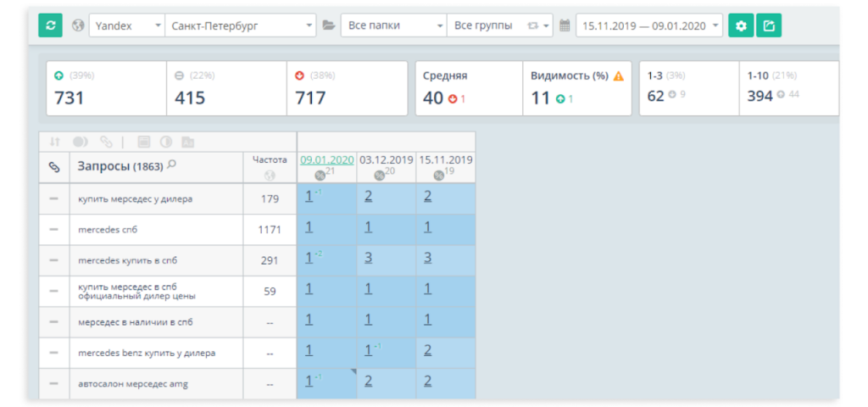Select the Видимость (%) 11 card
The height and width of the screenshot is (407, 868).
click(x=576, y=88)
